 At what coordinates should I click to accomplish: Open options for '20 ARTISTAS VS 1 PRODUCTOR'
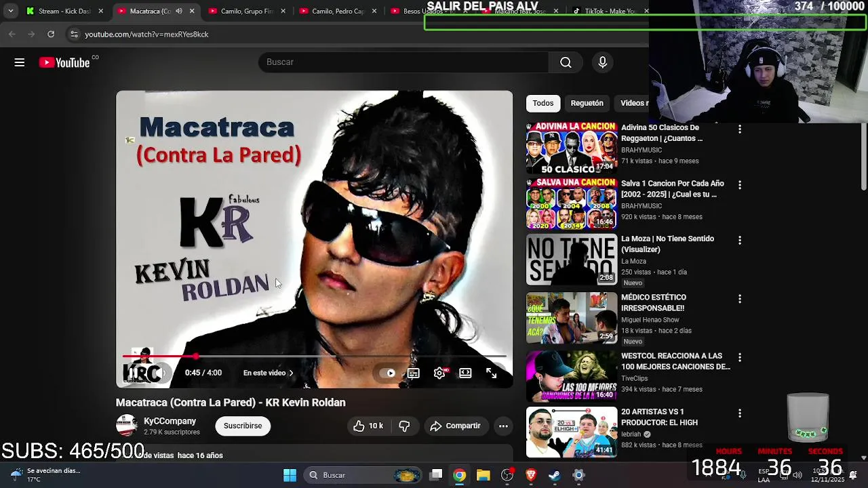pyautogui.click(x=740, y=413)
